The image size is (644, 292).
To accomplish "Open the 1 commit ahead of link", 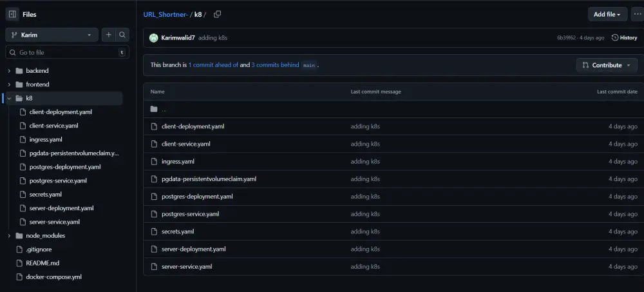I will click(x=213, y=65).
